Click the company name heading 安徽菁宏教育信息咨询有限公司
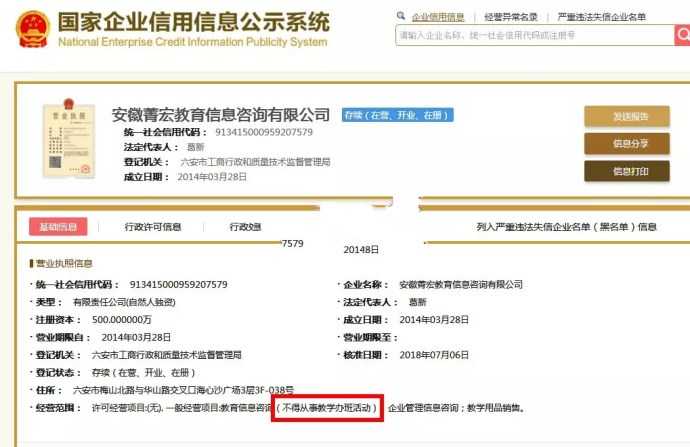 [221, 114]
